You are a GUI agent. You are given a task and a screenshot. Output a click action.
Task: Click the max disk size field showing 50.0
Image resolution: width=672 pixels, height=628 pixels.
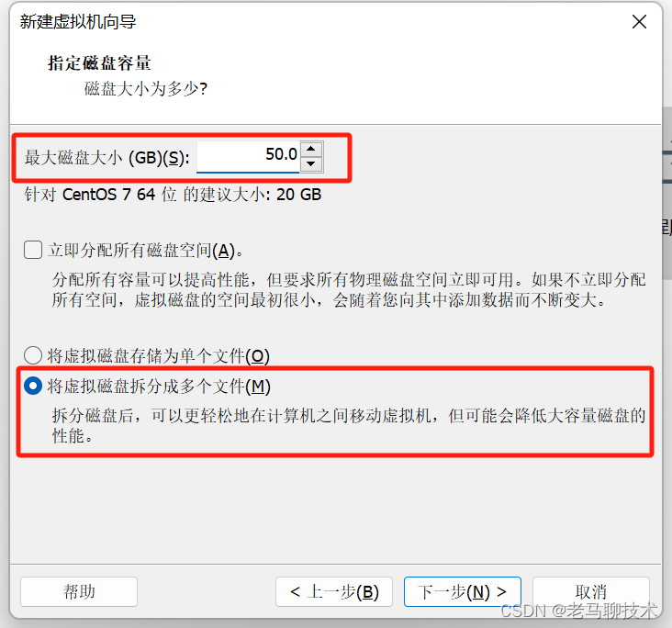[248, 156]
